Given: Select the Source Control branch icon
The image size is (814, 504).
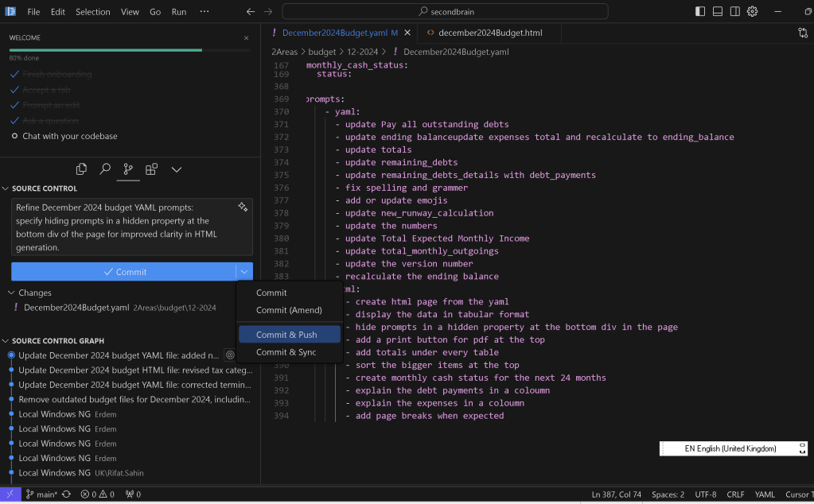Looking at the screenshot, I should 127,169.
